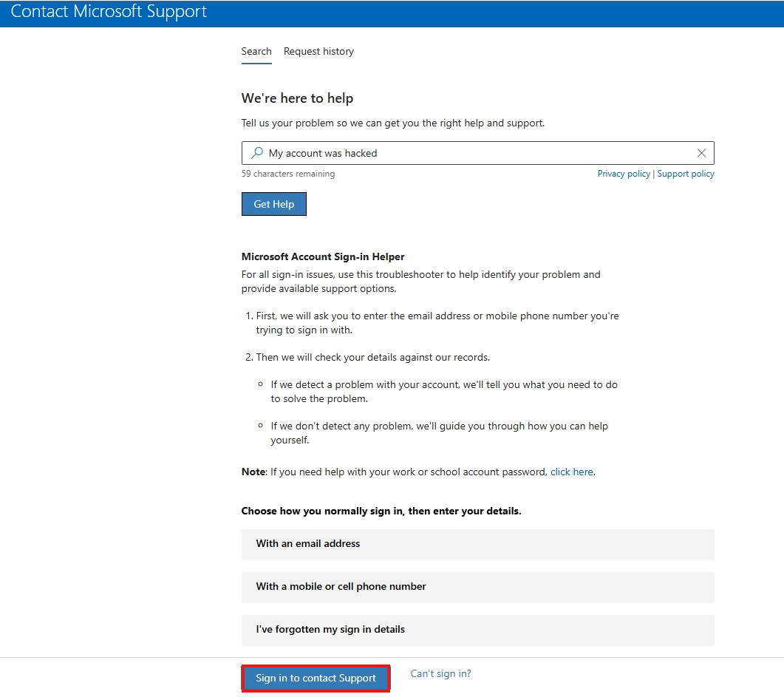Click inside the problem description search box

tap(443, 153)
